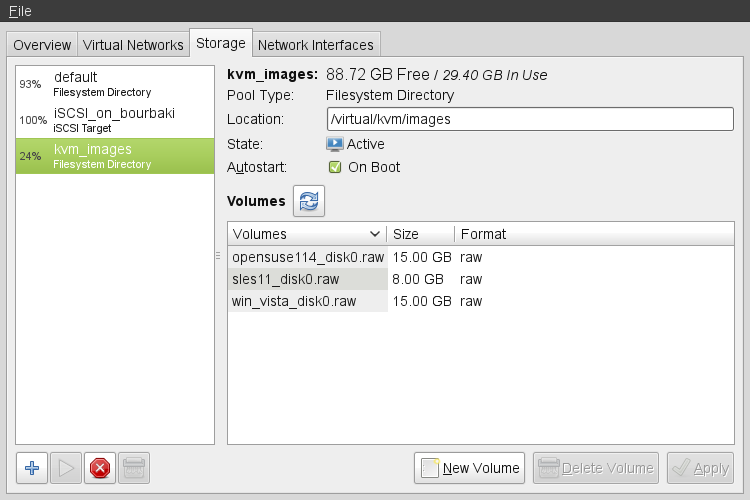The width and height of the screenshot is (750, 500).
Task: Refresh the volumes list
Action: click(x=309, y=201)
